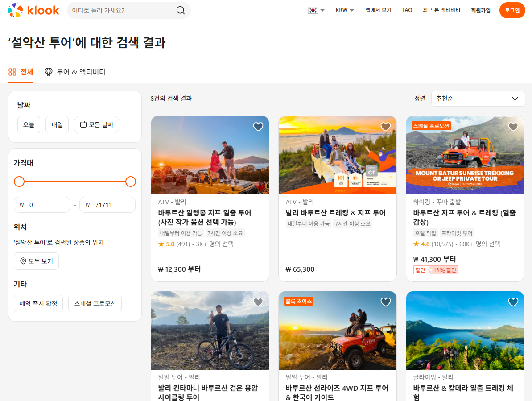Click the minimum price slider handle
Viewport: 532px width, 401px height.
19,182
